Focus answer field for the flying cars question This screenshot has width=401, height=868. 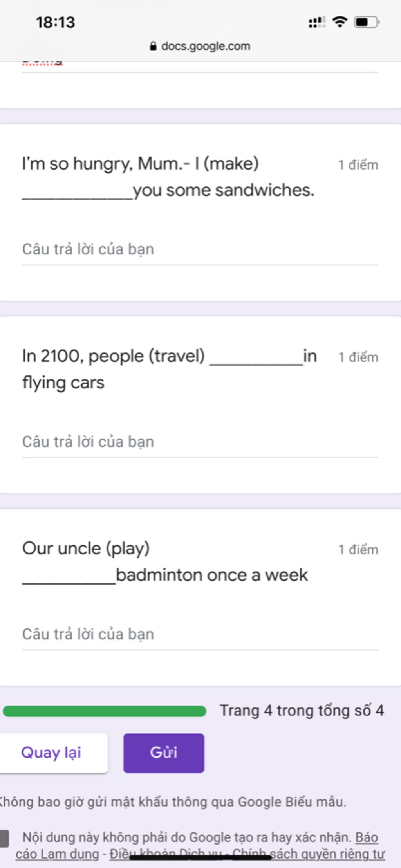pyautogui.click(x=200, y=442)
